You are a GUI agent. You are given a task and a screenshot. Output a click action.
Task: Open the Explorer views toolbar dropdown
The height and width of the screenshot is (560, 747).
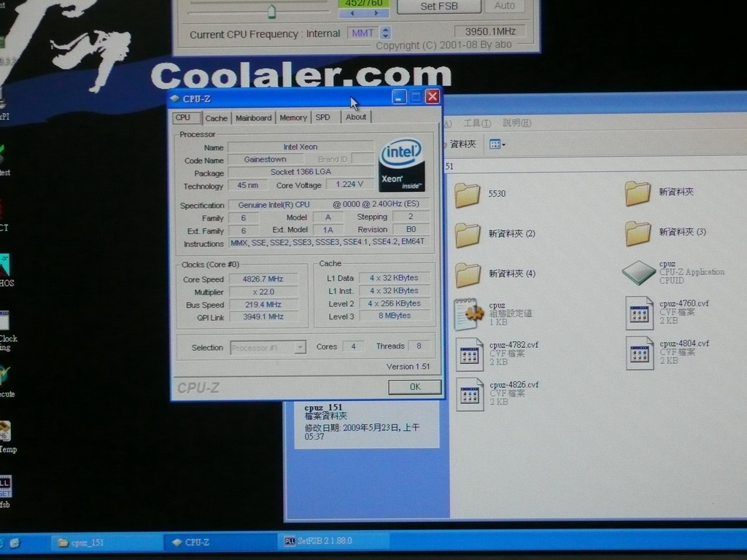click(x=498, y=144)
